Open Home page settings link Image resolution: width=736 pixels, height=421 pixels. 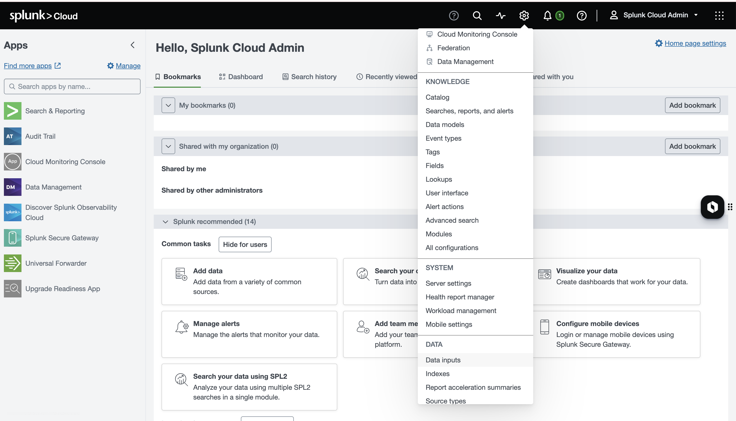click(690, 43)
